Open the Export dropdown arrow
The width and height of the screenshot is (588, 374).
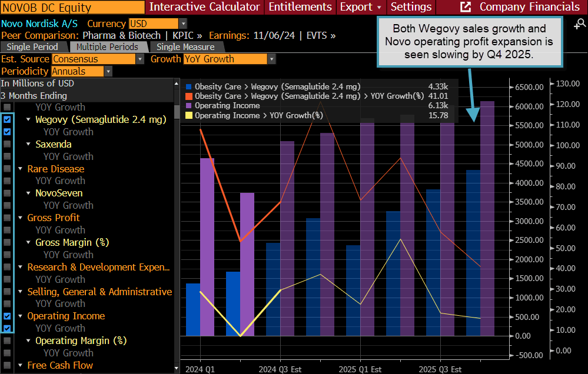pyautogui.click(x=379, y=7)
